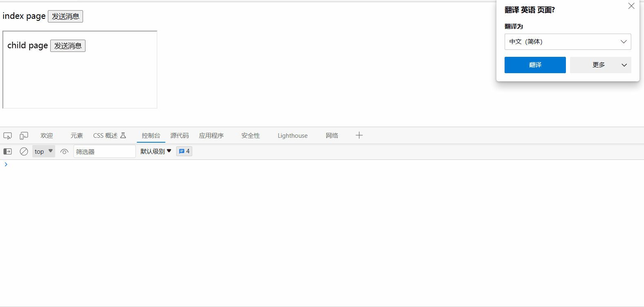The width and height of the screenshot is (644, 307).
Task: Toggle the console sidebar panel icon
Action: (7, 152)
